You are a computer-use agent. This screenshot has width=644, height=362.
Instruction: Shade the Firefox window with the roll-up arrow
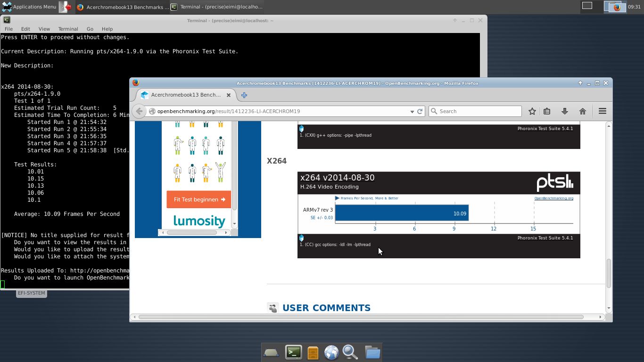[x=580, y=83]
